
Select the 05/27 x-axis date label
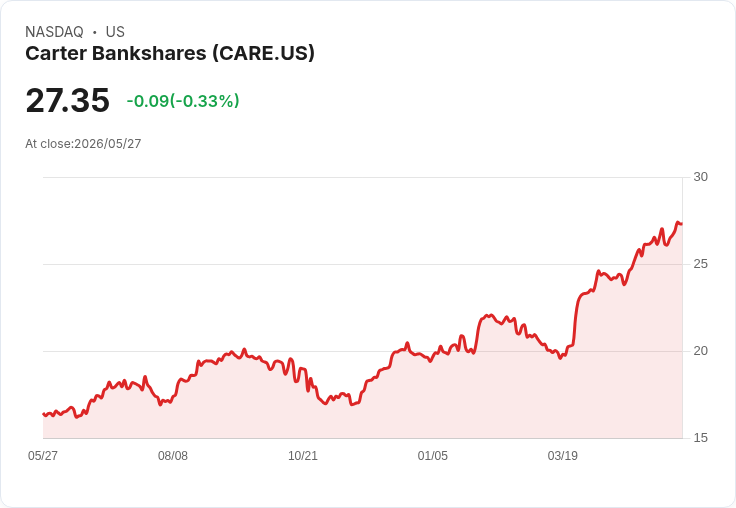pyautogui.click(x=43, y=456)
